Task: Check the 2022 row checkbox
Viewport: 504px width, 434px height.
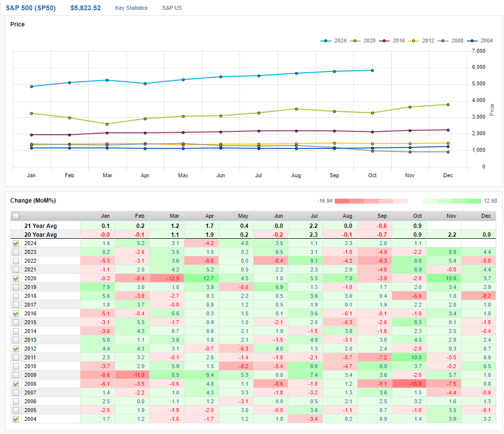Action: point(16,261)
